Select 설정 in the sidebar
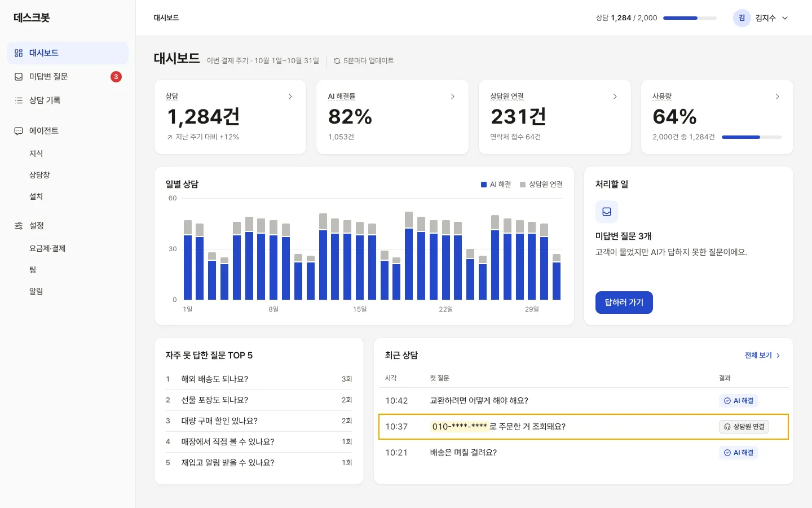This screenshot has height=508, width=812. (x=68, y=226)
